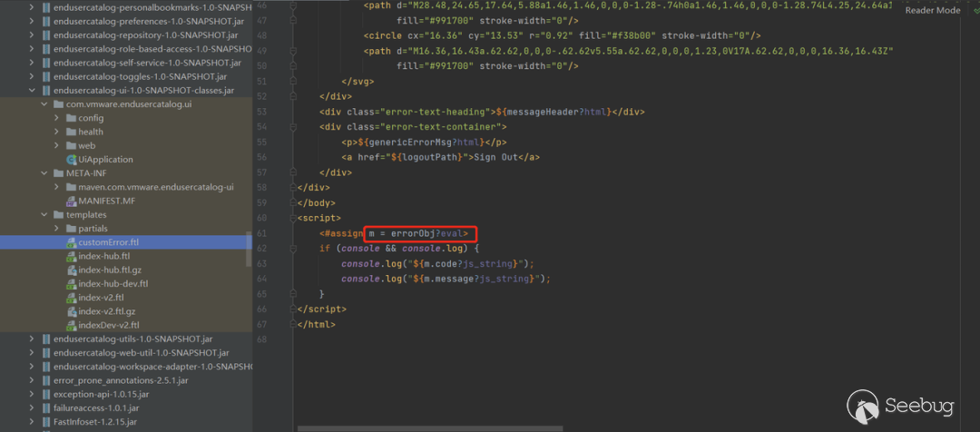Select UiApplication class in the tree

pos(125,160)
